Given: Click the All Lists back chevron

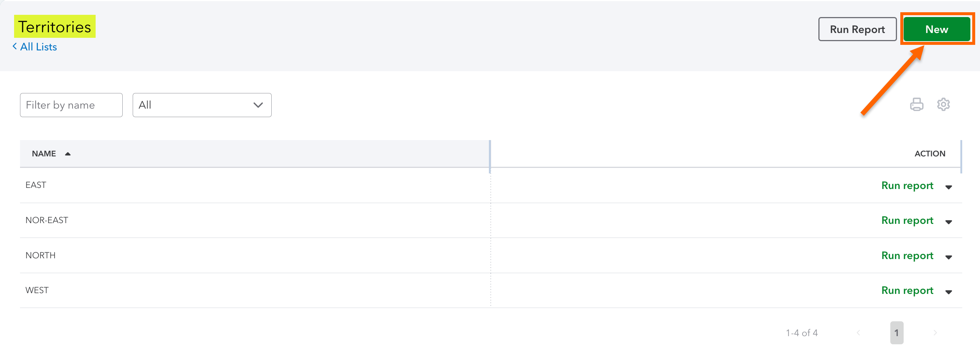Looking at the screenshot, I should [15, 46].
